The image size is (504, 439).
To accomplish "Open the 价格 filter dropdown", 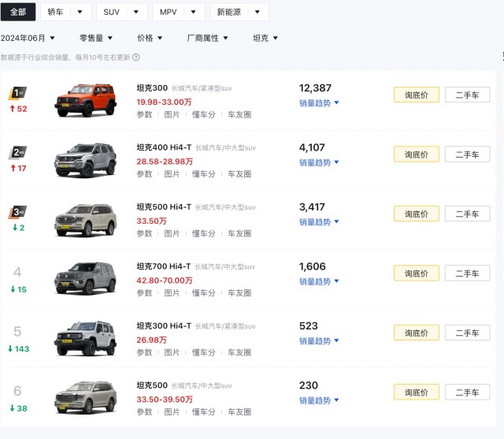I will (150, 38).
